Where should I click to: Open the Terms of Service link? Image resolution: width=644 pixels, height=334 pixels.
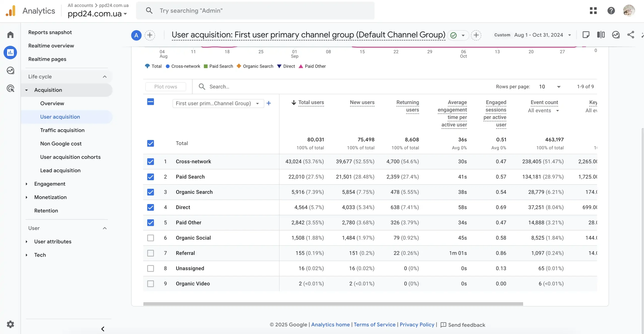pos(375,324)
